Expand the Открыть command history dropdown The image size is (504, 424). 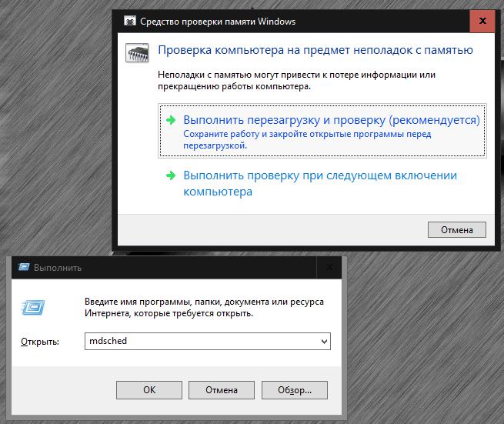324,342
